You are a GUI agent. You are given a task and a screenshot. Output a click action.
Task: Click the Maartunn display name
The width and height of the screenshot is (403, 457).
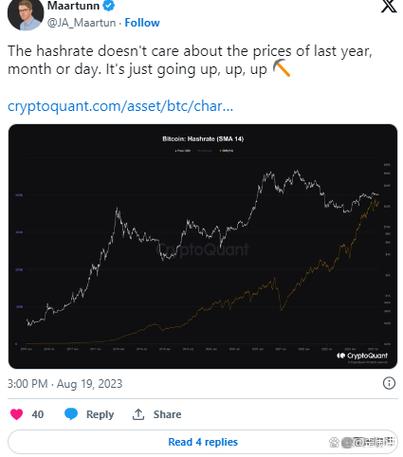pos(73,6)
